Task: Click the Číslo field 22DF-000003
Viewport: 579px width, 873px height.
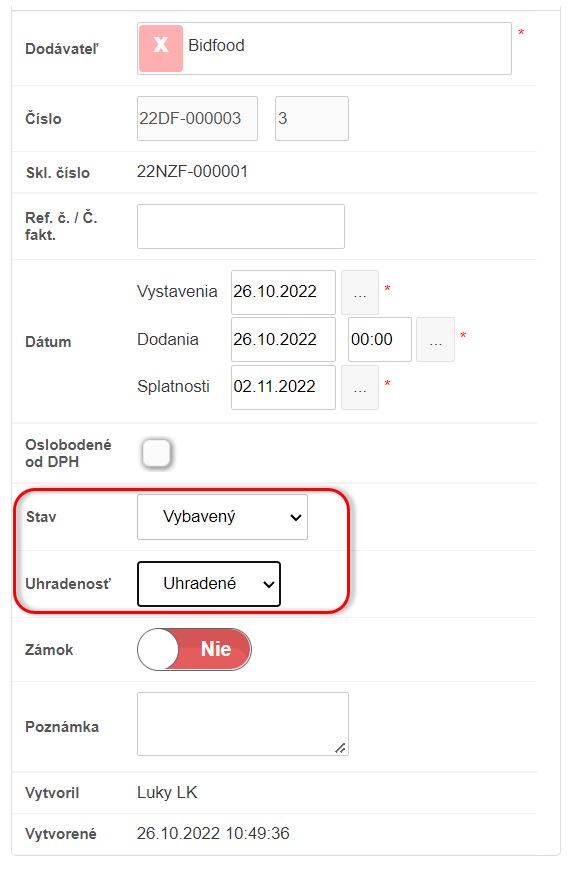Action: (x=197, y=118)
